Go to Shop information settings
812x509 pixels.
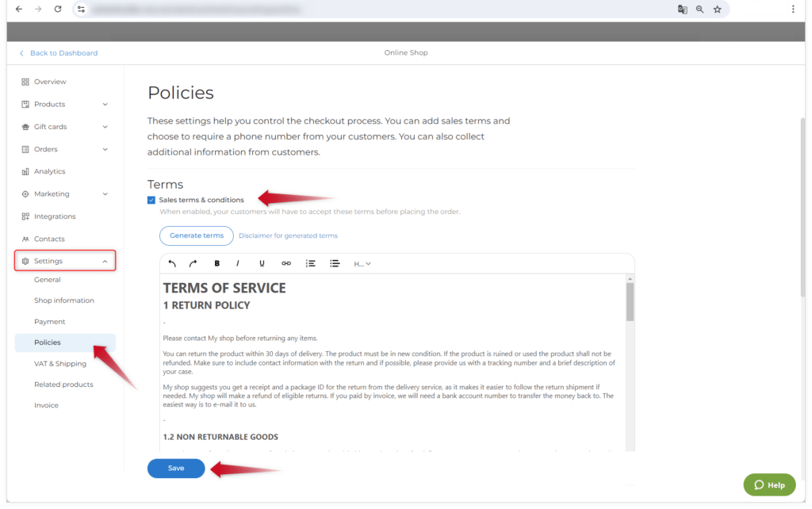64,300
